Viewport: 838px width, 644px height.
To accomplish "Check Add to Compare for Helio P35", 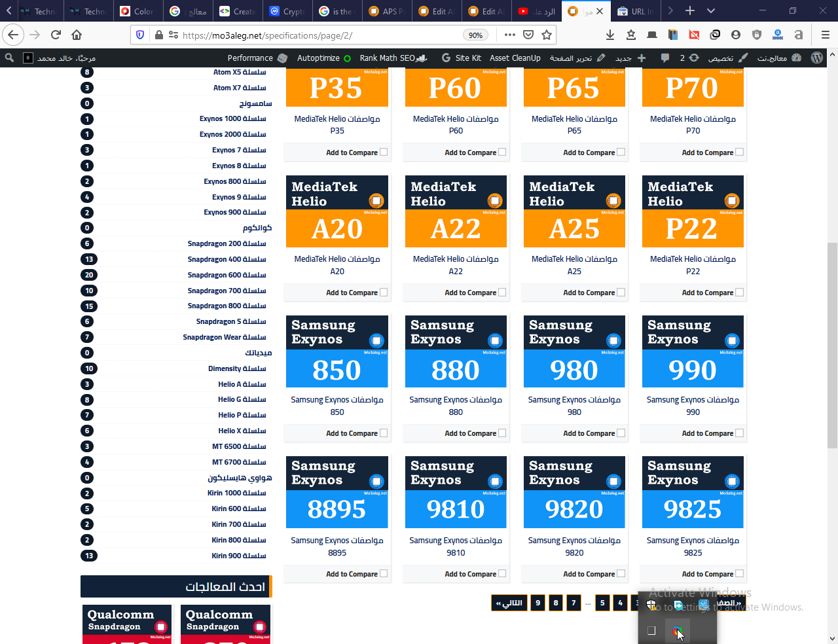I will coord(384,152).
